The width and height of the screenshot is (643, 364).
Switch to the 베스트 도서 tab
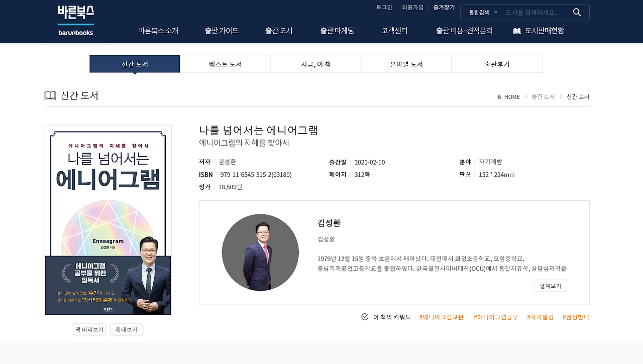point(226,64)
